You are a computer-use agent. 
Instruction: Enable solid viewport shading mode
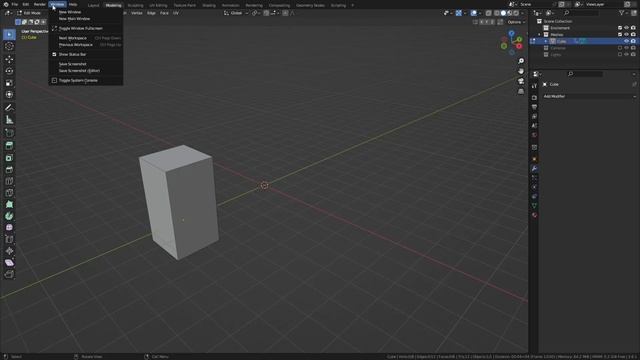(503, 13)
